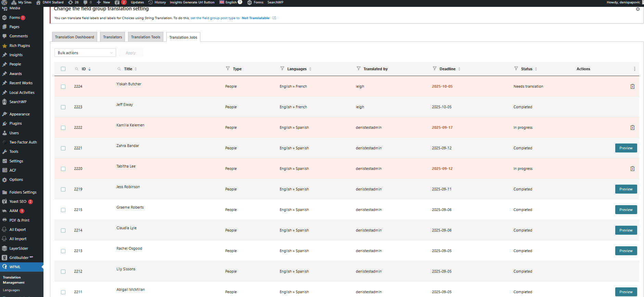Check the box for Yiskah Butcher job

pos(63,87)
